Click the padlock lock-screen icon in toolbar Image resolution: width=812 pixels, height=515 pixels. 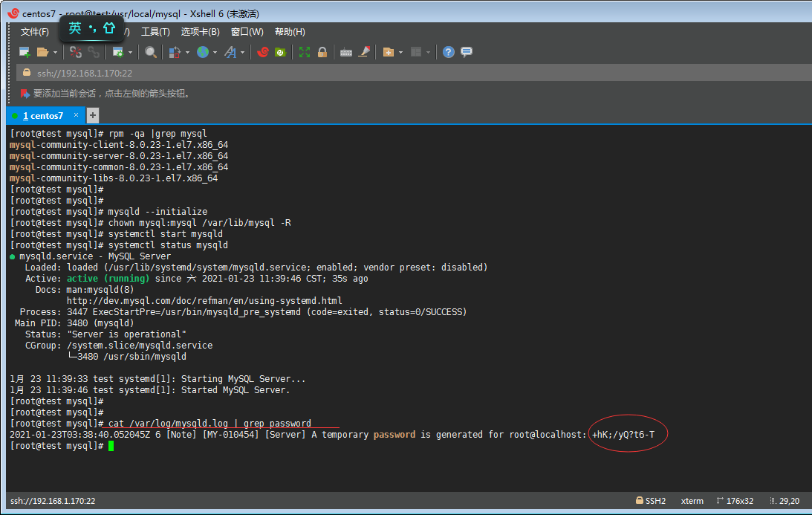click(322, 52)
